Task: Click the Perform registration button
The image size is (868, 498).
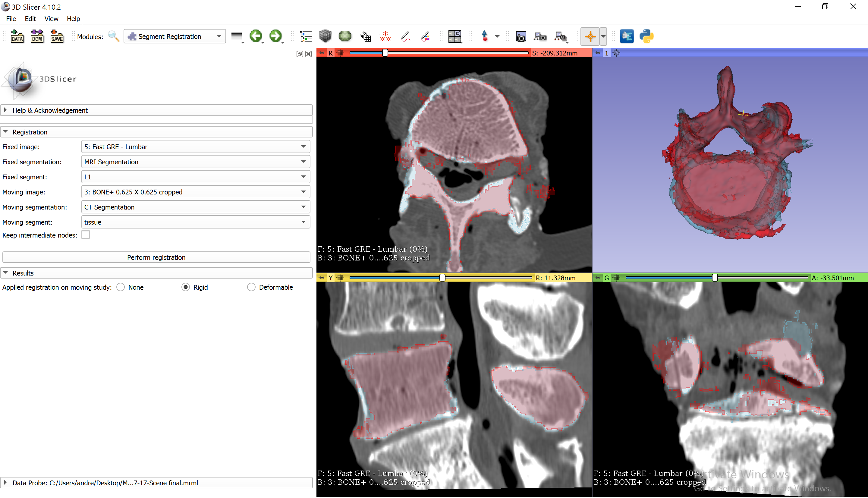Action: pyautogui.click(x=156, y=257)
